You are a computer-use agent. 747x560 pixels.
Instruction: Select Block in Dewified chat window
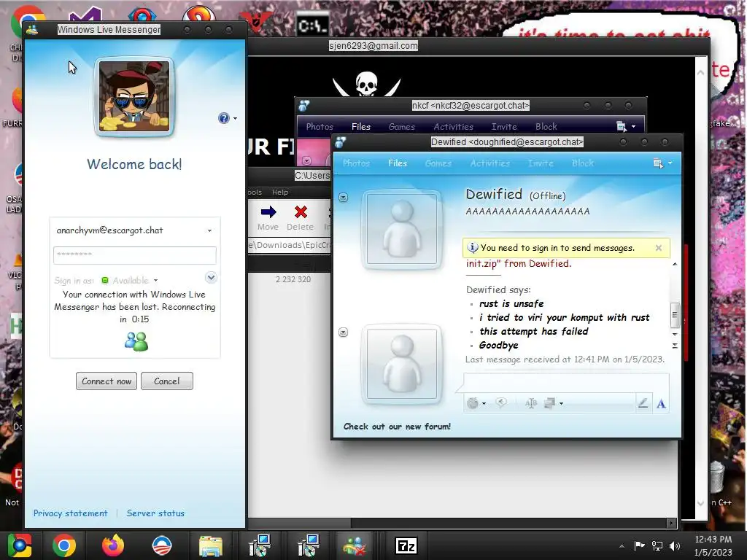583,163
